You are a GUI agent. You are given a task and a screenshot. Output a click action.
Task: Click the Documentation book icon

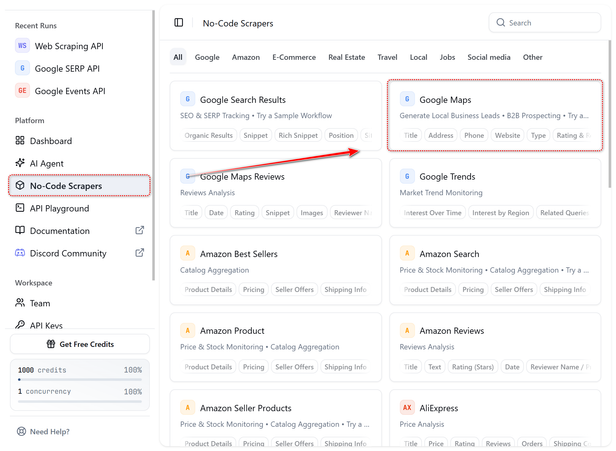(20, 230)
